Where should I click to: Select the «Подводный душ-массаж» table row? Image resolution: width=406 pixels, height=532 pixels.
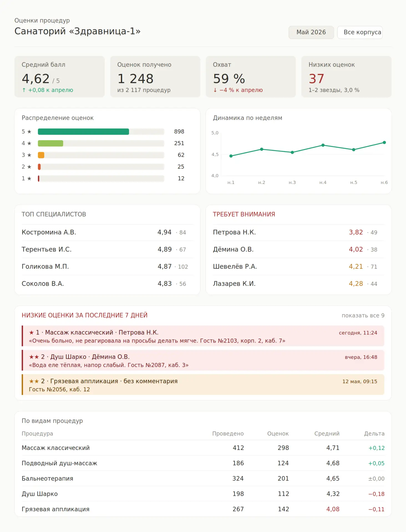point(203,463)
